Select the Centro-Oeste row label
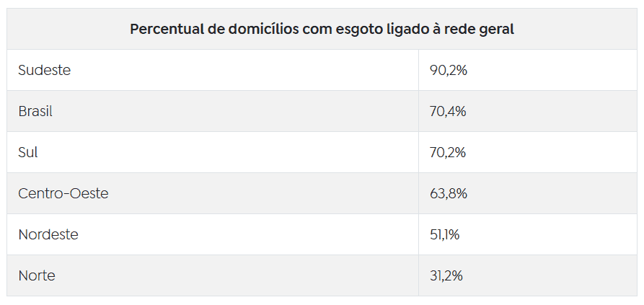644x305 pixels. 63,193
